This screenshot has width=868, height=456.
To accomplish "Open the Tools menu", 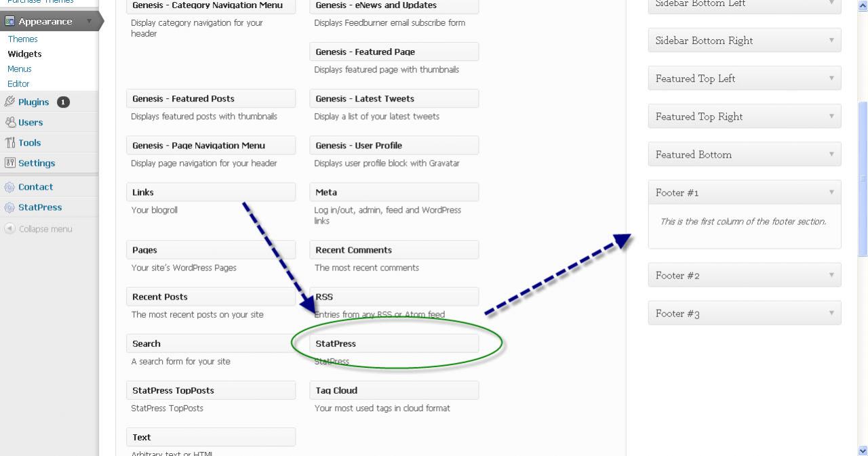I will (30, 143).
